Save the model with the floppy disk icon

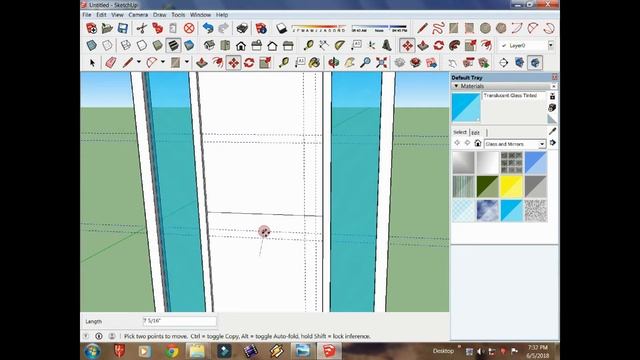point(123,28)
